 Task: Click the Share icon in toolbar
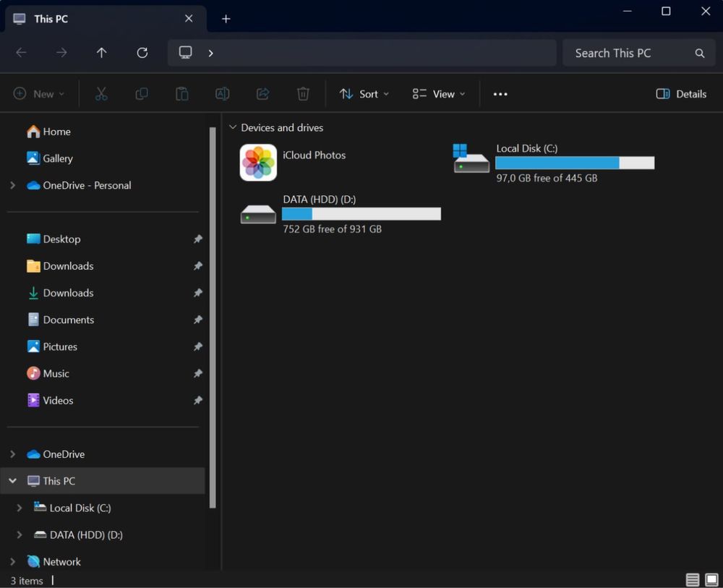coord(263,94)
